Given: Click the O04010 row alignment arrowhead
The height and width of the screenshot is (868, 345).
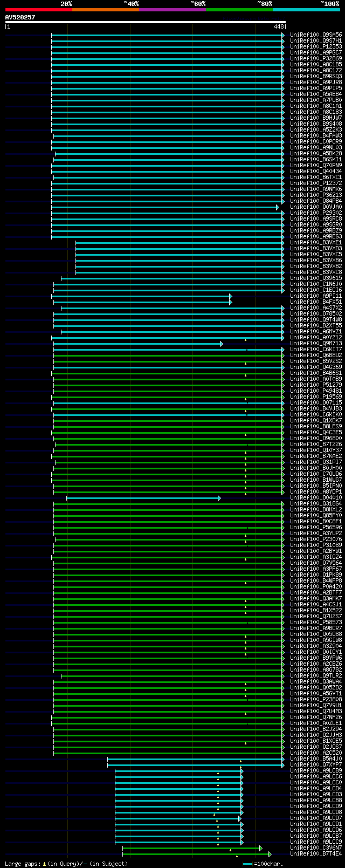Looking at the screenshot, I should (219, 498).
